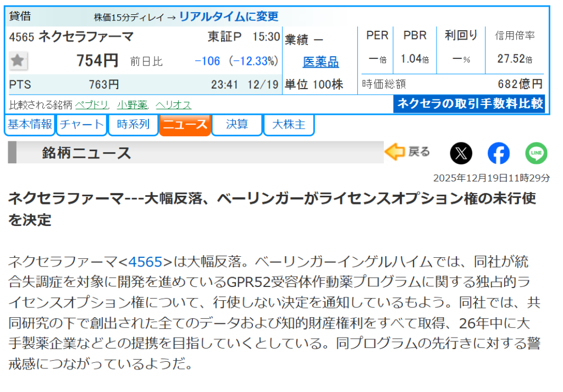Open the チャート tab
563x392 pixels.
coord(81,125)
